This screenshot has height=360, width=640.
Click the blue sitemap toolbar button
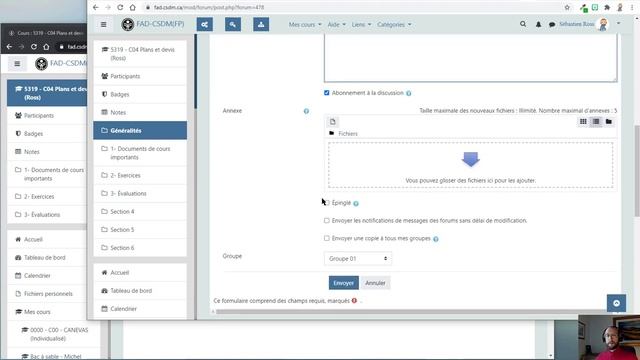261,24
